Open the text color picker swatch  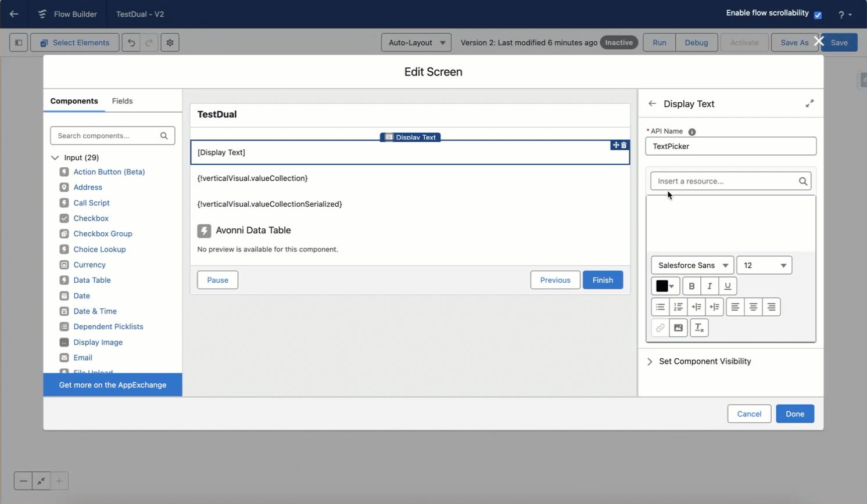(x=665, y=286)
